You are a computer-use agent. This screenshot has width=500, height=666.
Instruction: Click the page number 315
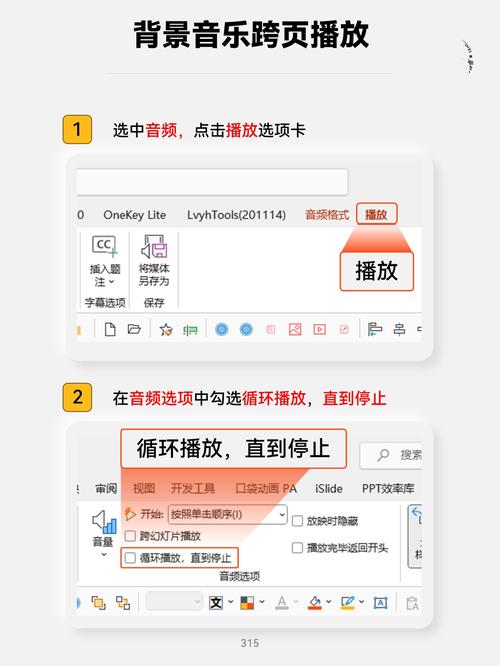250,643
